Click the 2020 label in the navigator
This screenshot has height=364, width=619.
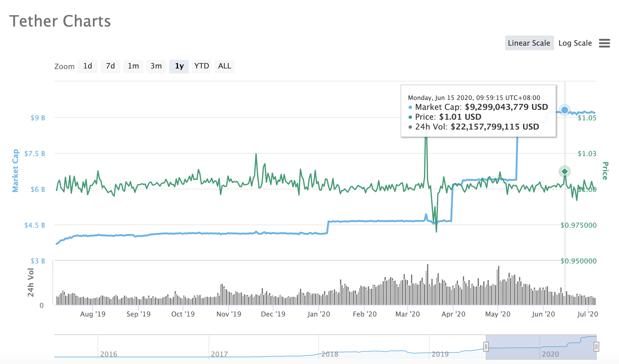tap(550, 354)
